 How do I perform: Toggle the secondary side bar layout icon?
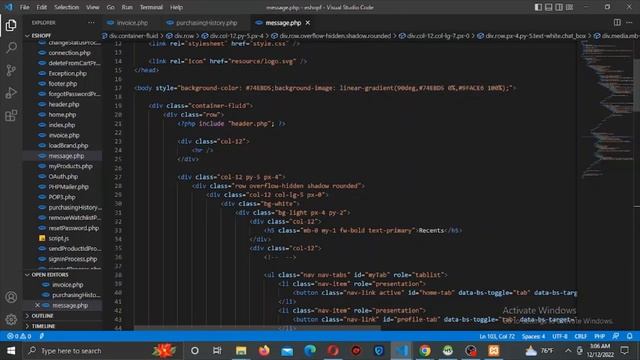click(x=559, y=7)
